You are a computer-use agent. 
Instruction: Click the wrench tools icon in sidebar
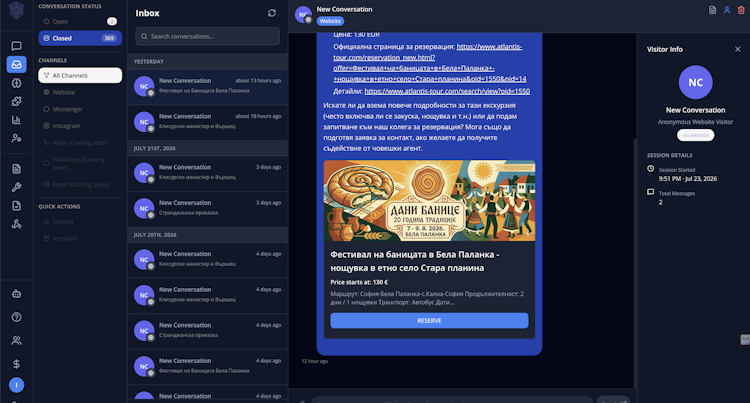[x=16, y=187]
